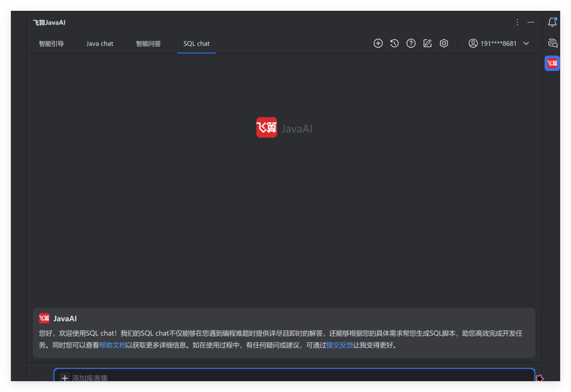
Task: Click the 提交反馈 link
Action: 339,345
